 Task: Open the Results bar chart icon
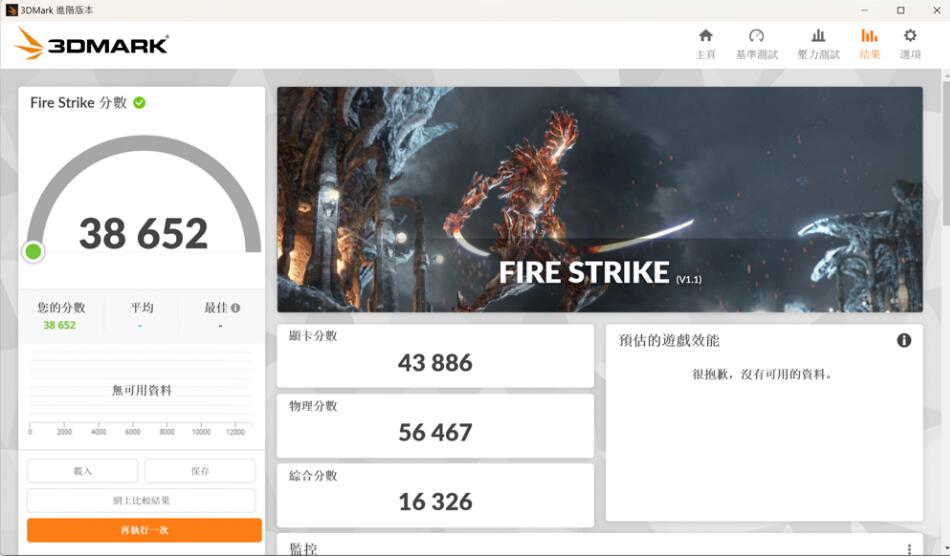click(869, 36)
